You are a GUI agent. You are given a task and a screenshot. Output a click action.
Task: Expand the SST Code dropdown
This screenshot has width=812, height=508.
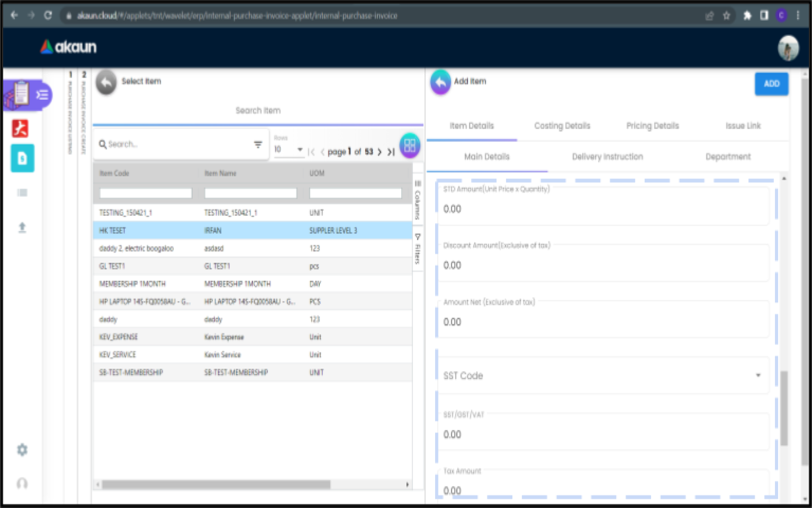[758, 375]
